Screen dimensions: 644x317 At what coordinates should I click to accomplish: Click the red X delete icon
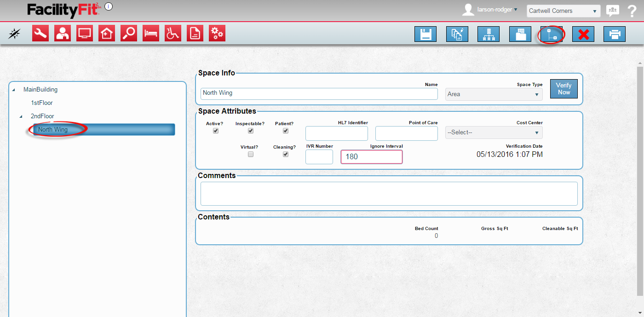point(583,35)
